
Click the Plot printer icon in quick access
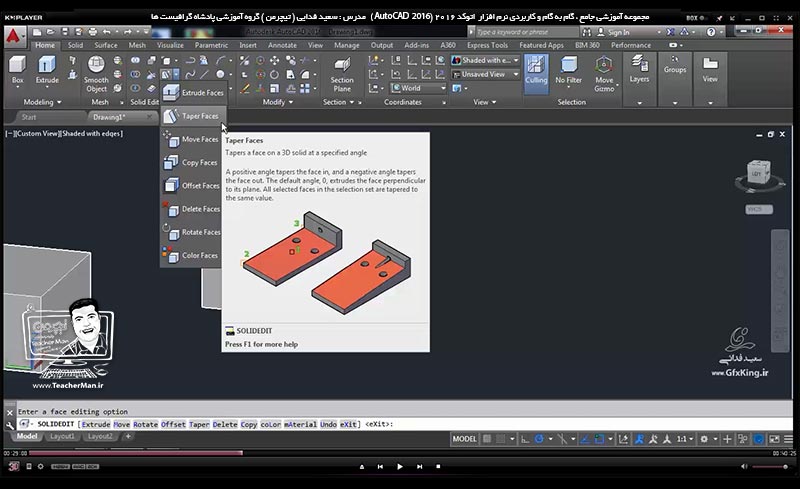coord(92,32)
